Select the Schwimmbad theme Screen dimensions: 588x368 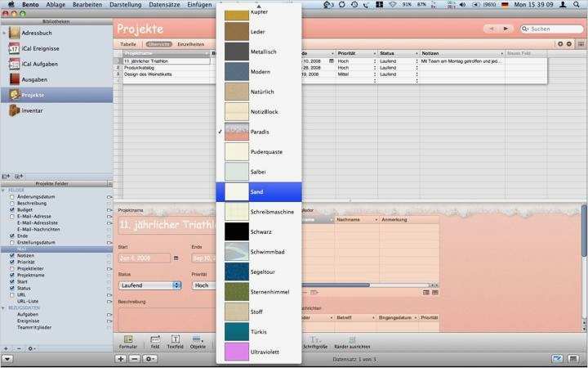pyautogui.click(x=259, y=252)
